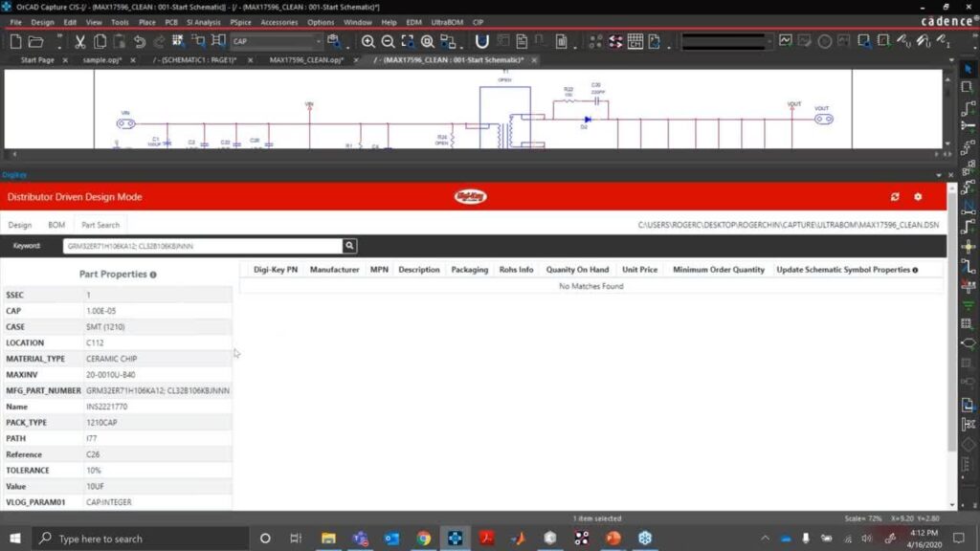Open the SI Analysis menu

(x=203, y=23)
